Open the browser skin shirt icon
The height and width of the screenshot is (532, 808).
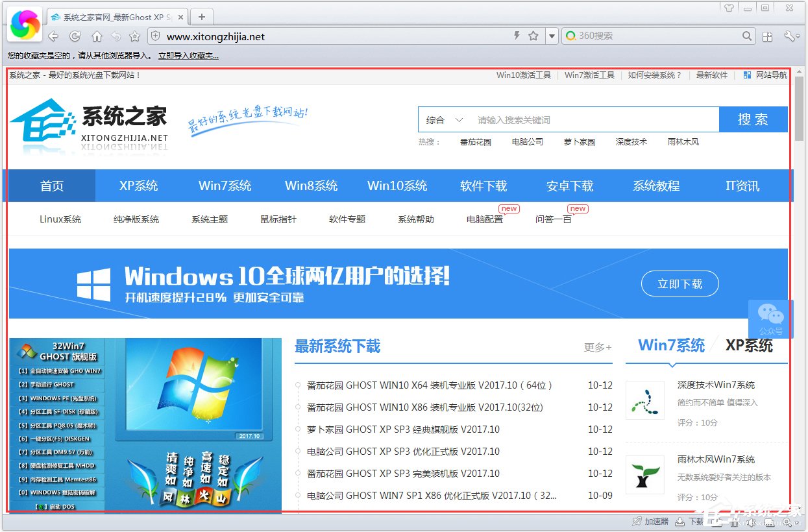click(x=729, y=8)
